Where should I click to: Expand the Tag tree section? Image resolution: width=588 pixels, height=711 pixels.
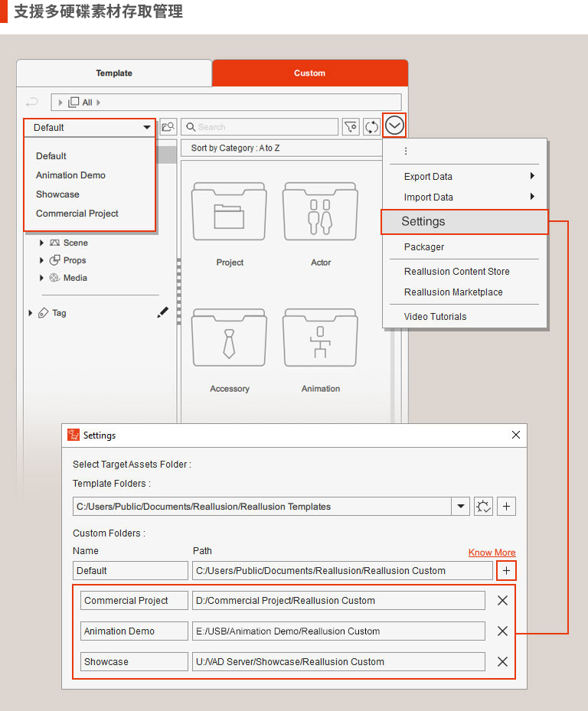point(31,313)
